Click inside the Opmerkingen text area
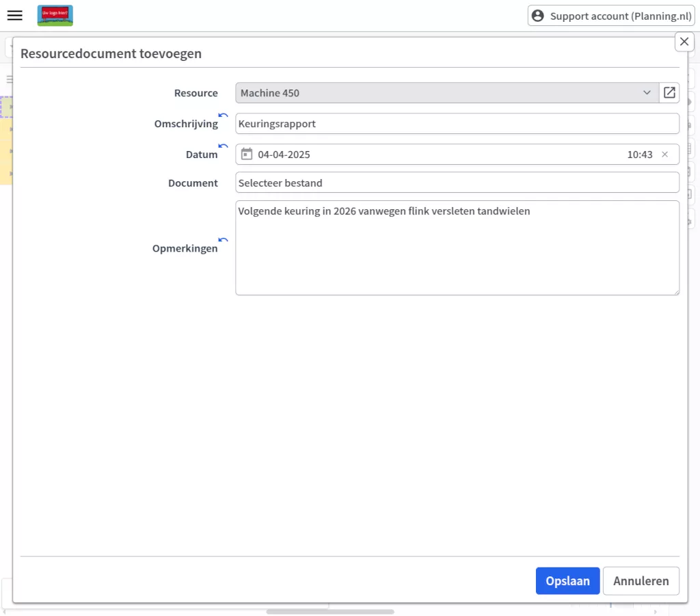The image size is (700, 616). click(457, 253)
